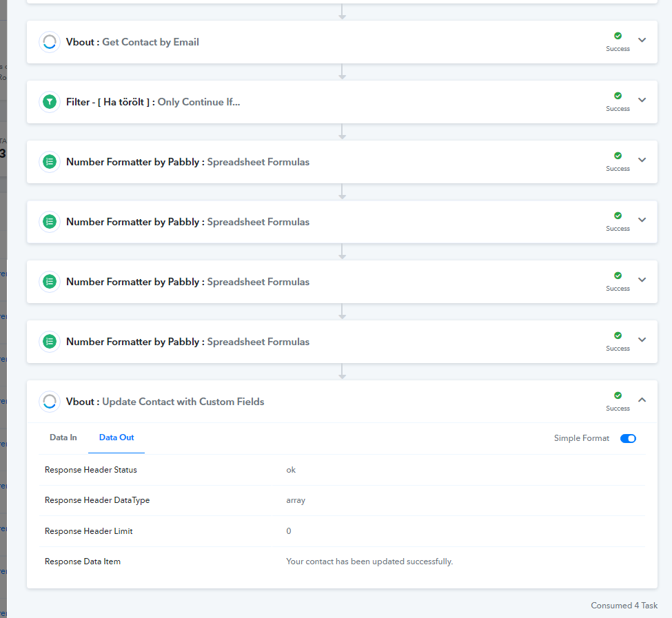Click 'Your contact has been updated successfully.' text
The image size is (672, 618).
click(369, 562)
